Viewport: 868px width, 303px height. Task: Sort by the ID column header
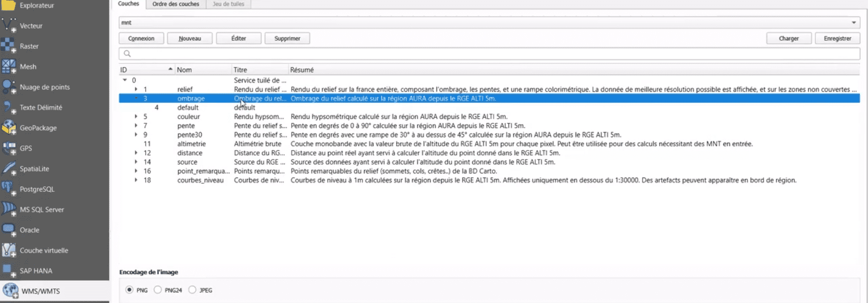[x=147, y=70]
